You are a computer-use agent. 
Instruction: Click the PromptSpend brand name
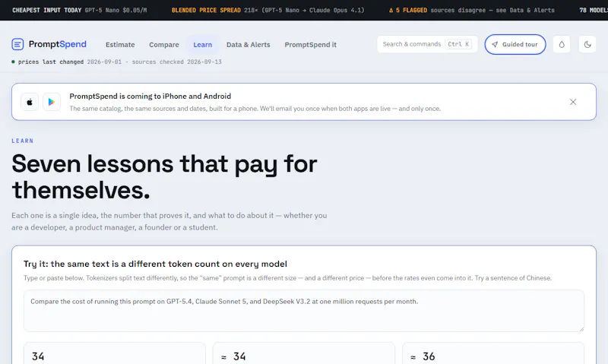[x=58, y=44]
